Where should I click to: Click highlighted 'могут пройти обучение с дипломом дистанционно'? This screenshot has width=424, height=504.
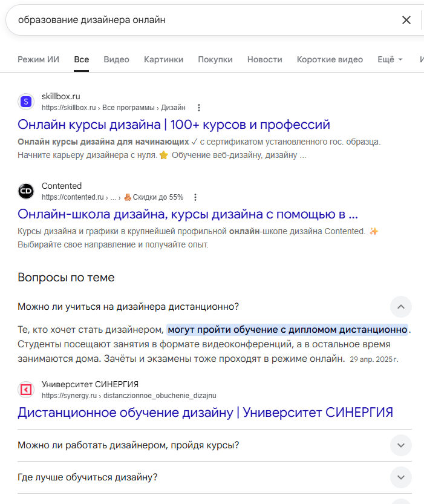[x=287, y=330]
